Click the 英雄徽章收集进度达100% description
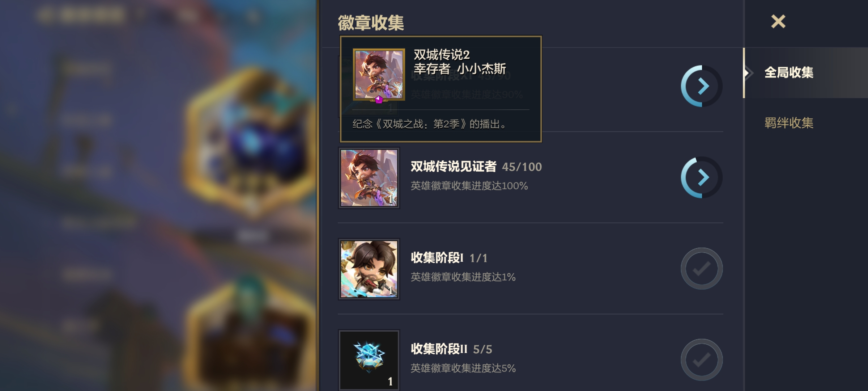Image resolution: width=868 pixels, height=391 pixels. [469, 186]
